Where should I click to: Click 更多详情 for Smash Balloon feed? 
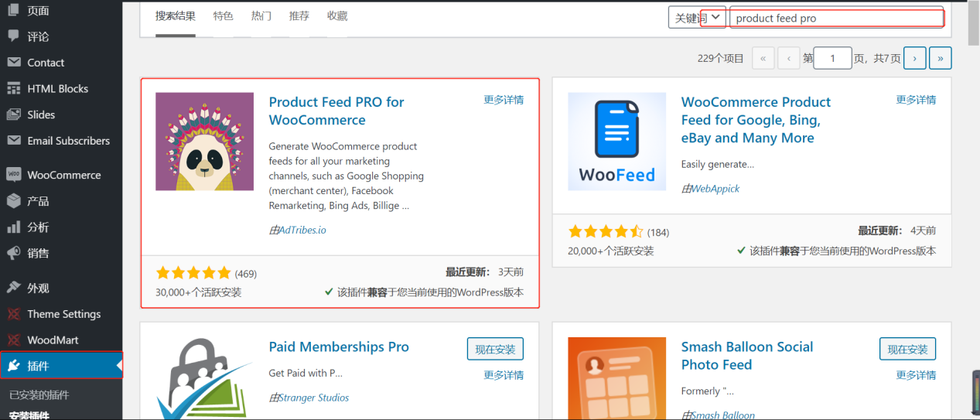click(x=916, y=375)
